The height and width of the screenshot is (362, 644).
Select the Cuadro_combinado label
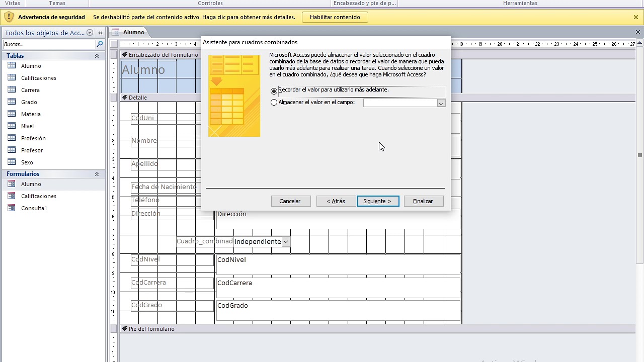[x=204, y=241]
